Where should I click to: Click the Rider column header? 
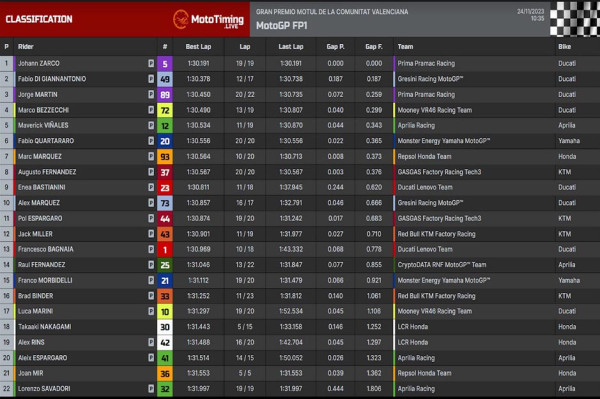coord(26,47)
